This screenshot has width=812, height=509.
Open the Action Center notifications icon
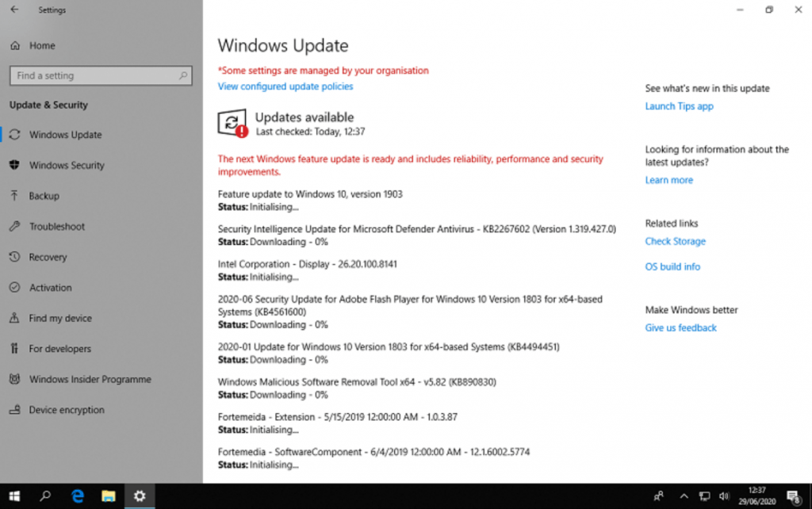[793, 496]
